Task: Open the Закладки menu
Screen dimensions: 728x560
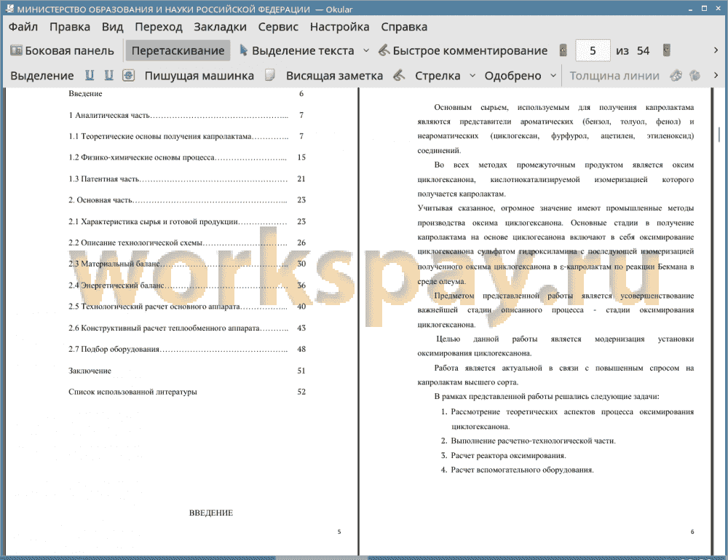Action: (220, 27)
